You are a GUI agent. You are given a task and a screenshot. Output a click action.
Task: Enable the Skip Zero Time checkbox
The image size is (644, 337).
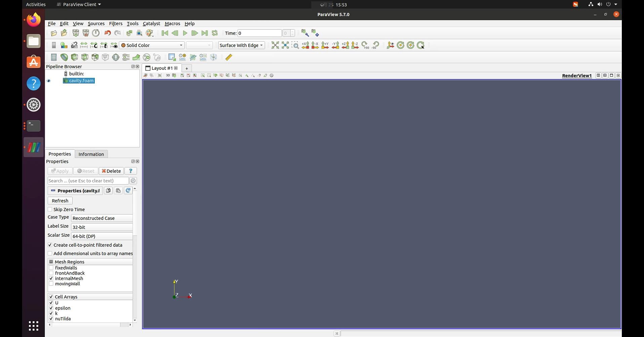pyautogui.click(x=50, y=209)
